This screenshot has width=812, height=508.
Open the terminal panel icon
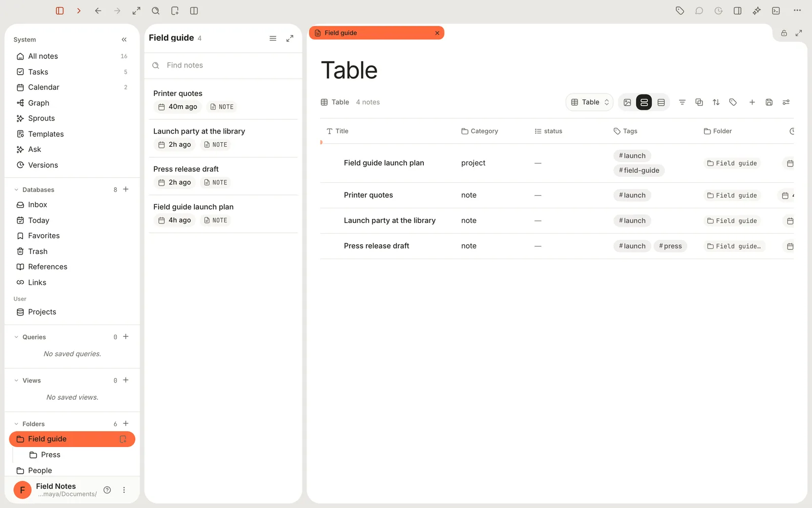tap(776, 11)
